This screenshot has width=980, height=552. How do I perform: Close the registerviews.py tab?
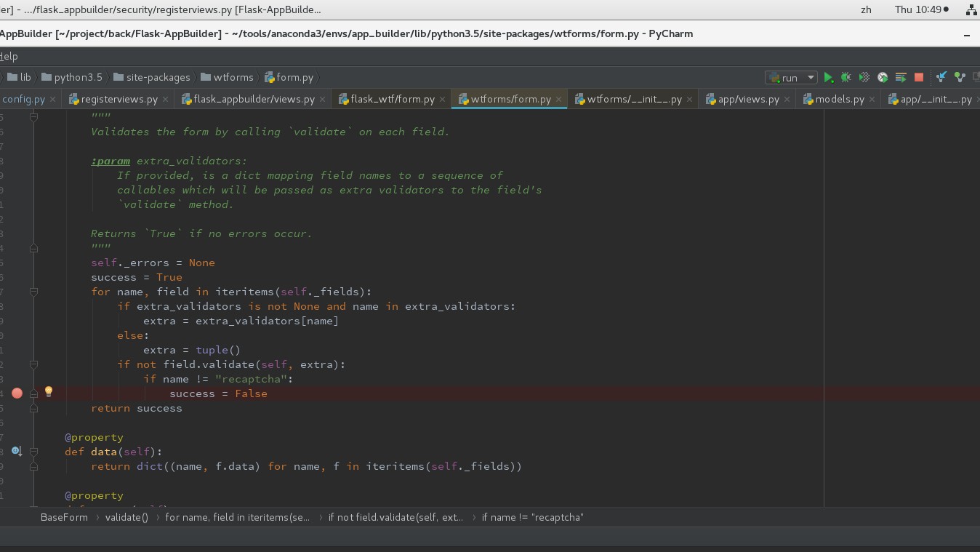pos(166,100)
